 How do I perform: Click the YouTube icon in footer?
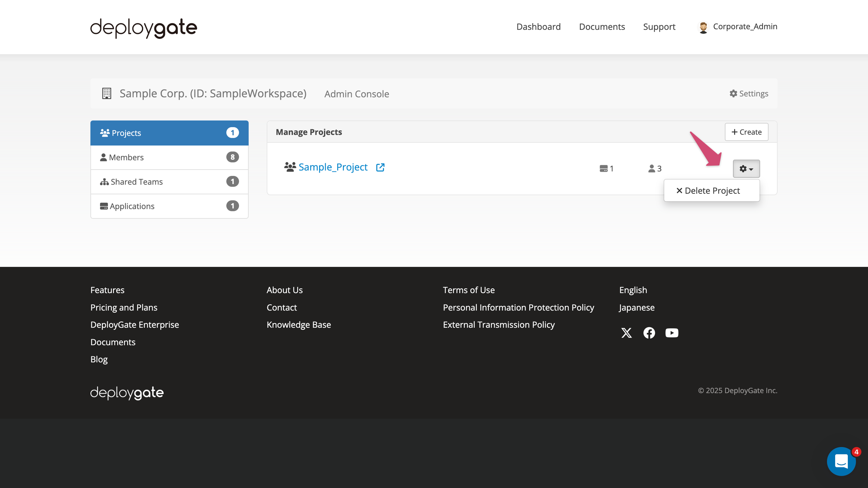click(x=671, y=333)
